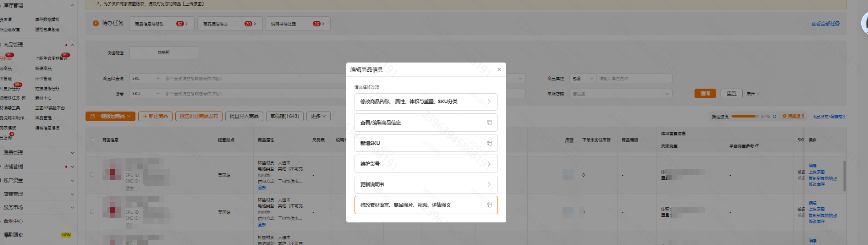Open 商品属性待办 task card with 20 badge
Image resolution: width=868 pixels, height=245 pixels.
coord(230,24)
